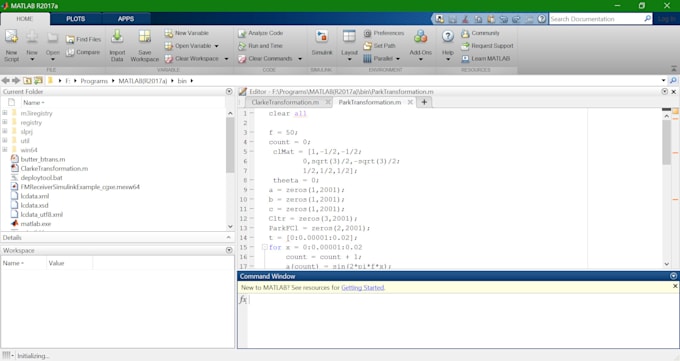Click the Compare files tool

pyautogui.click(x=83, y=52)
